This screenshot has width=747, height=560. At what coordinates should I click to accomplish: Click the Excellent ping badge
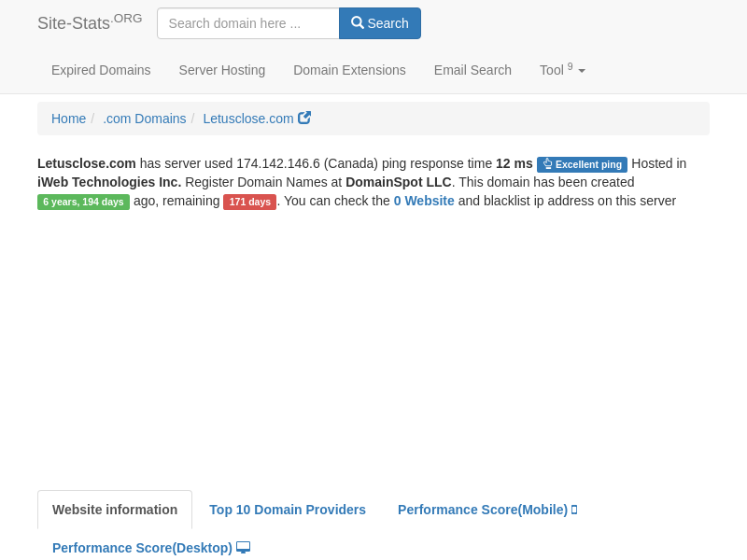coord(582,164)
